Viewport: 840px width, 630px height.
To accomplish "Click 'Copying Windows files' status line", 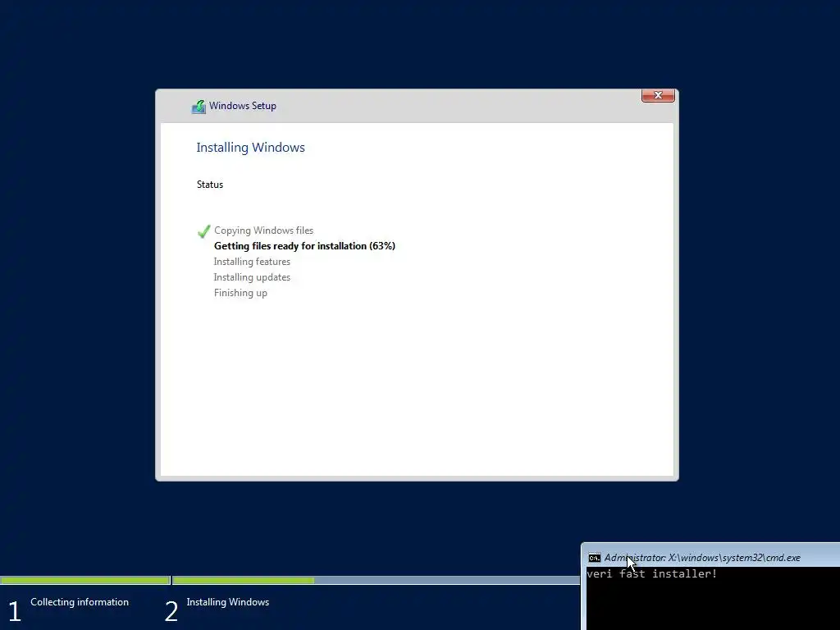I will [x=263, y=231].
